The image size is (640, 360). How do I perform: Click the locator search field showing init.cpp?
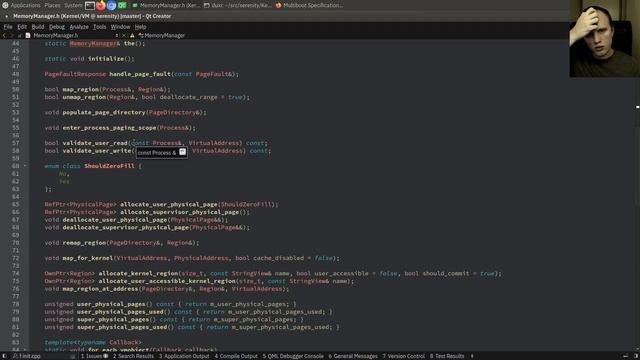point(43,356)
